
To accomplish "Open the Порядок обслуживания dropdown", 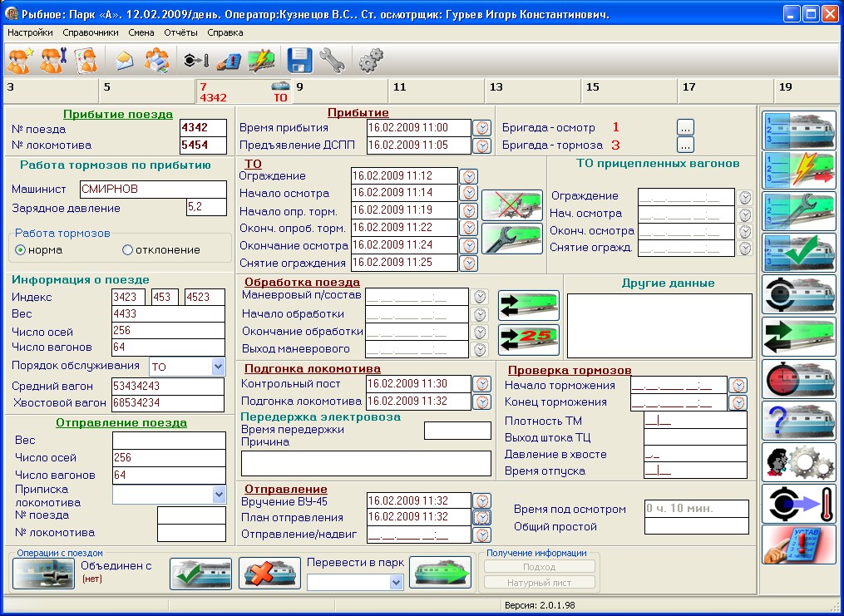I will tap(218, 367).
